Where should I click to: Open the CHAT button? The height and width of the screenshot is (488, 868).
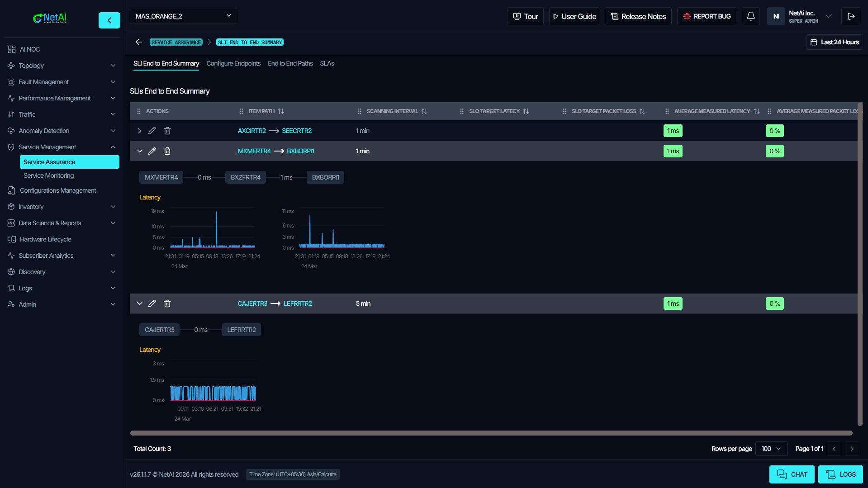click(792, 474)
